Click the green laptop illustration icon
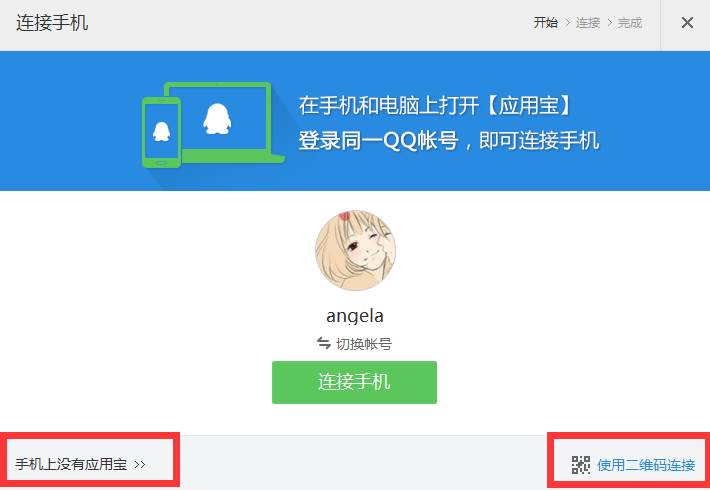 tap(224, 122)
